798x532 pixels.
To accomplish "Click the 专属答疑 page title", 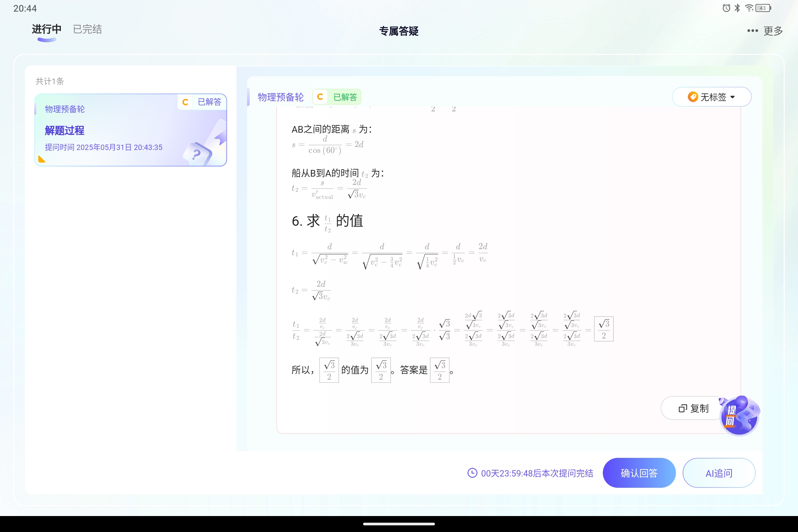I will [399, 31].
